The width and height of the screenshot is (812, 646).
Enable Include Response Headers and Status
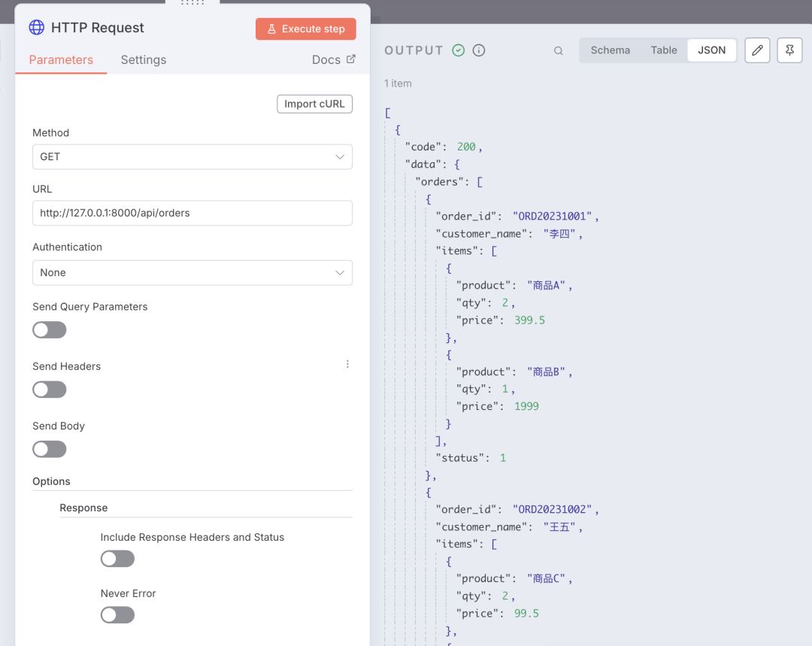coord(117,559)
